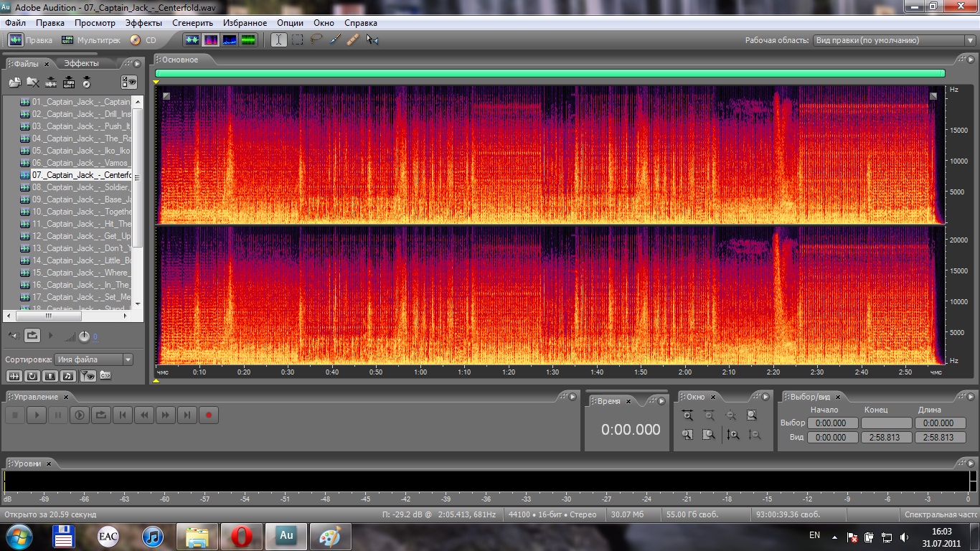The image size is (980, 551).
Task: Click the Play Looped transport button
Action: tap(100, 415)
